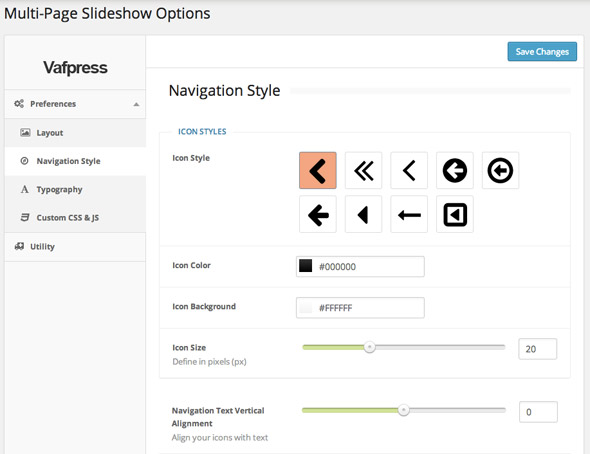
Task: Click the Icon Size slider handle
Action: coord(370,347)
